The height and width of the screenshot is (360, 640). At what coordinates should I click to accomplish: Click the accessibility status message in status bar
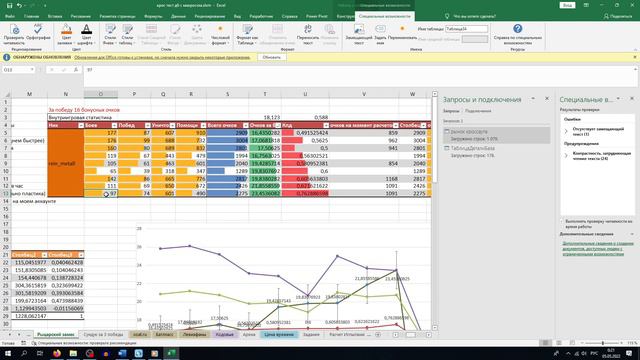(x=84, y=343)
